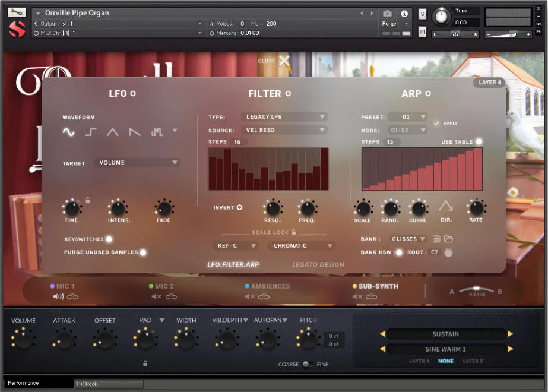Click the MIDI keyboard icon beside ROOT C7
Screen dimensions: 548x392
click(449, 252)
